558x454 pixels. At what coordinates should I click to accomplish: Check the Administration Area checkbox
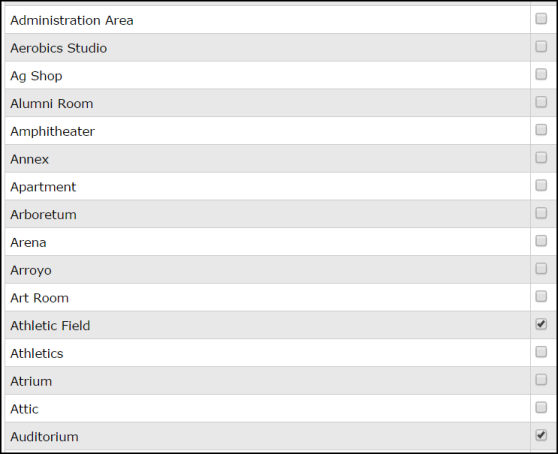(x=541, y=19)
